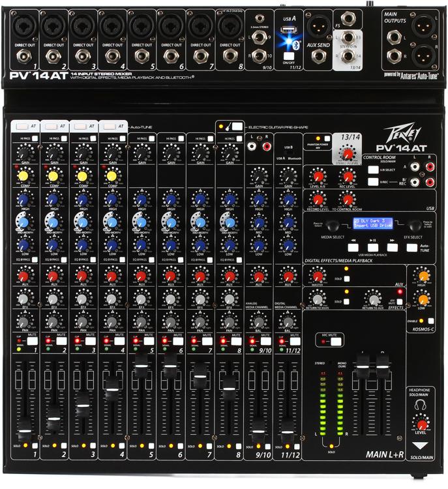Click the channel 5 volume fader

pos(139,359)
